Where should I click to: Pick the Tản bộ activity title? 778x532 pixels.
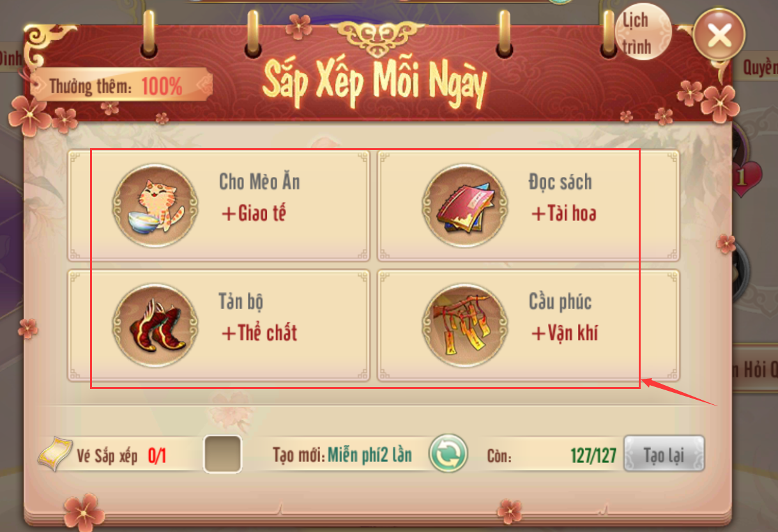241,301
